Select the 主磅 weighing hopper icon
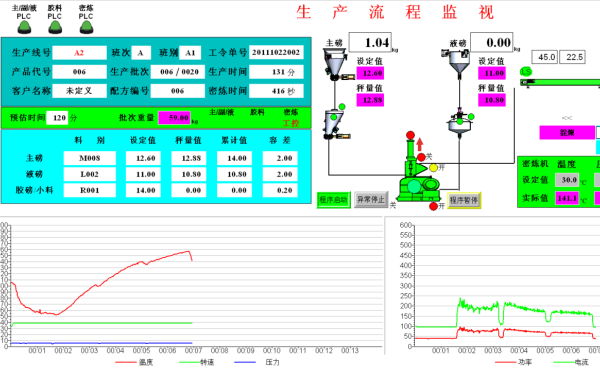 point(335,64)
